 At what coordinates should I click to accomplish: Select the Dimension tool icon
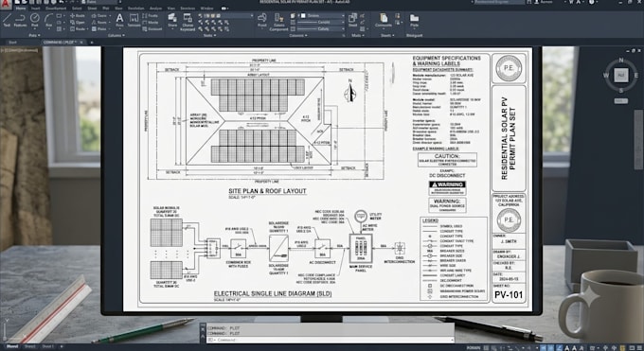(134, 19)
